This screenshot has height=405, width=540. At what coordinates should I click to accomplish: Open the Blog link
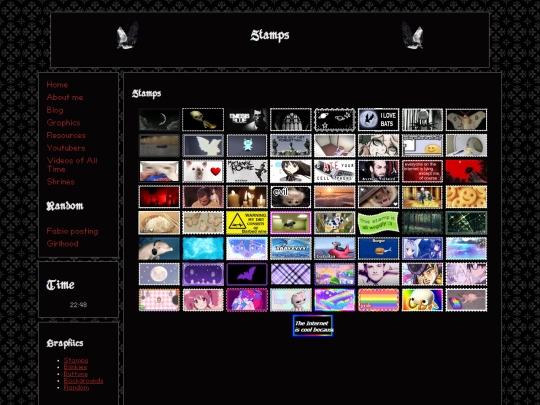[x=55, y=110]
